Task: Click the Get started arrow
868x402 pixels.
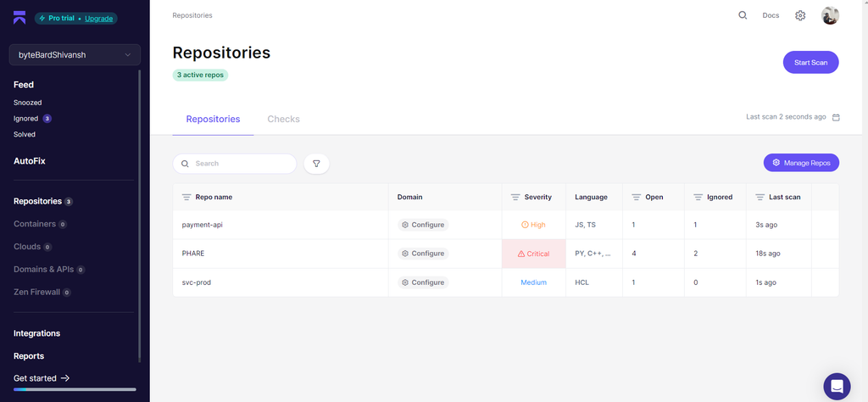Action: [x=65, y=378]
